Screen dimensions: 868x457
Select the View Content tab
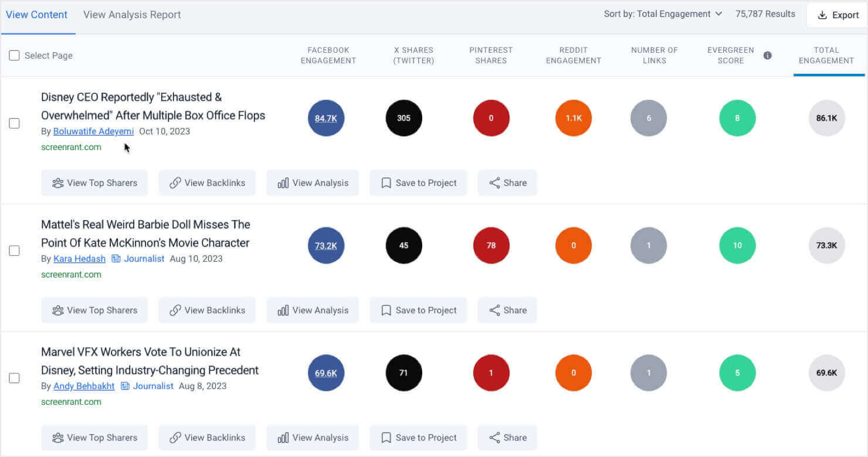tap(37, 14)
